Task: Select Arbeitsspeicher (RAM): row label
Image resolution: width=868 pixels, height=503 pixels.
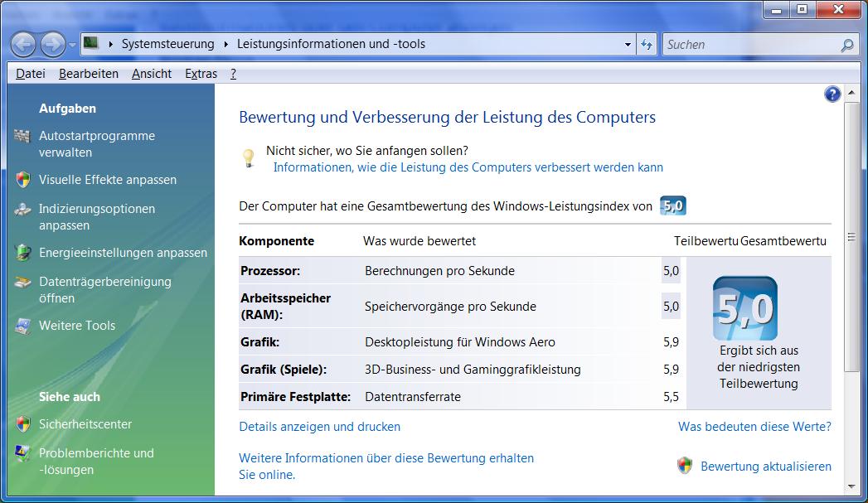Action: (x=286, y=306)
